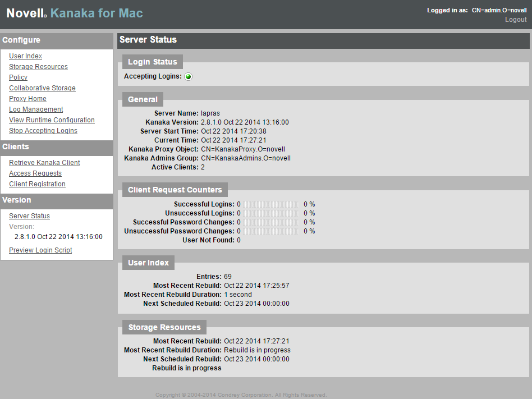Click the Storage Resources panel heading tab

pos(164,327)
